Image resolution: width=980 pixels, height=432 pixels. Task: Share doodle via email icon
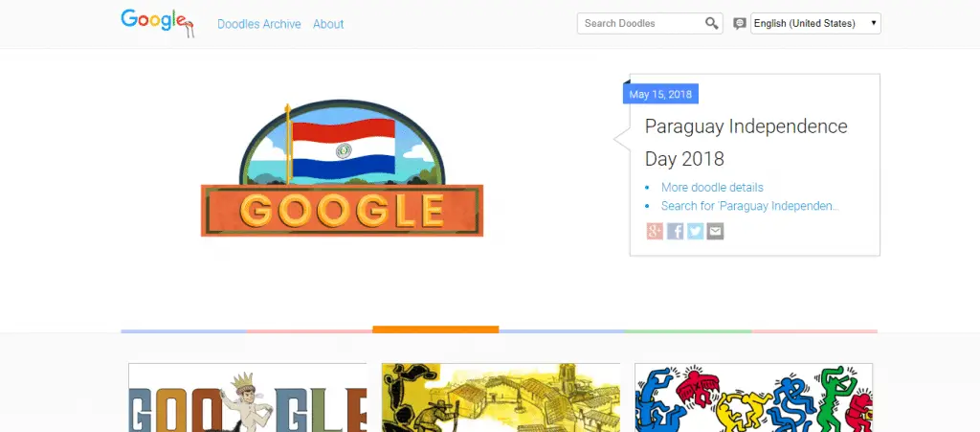tap(715, 231)
